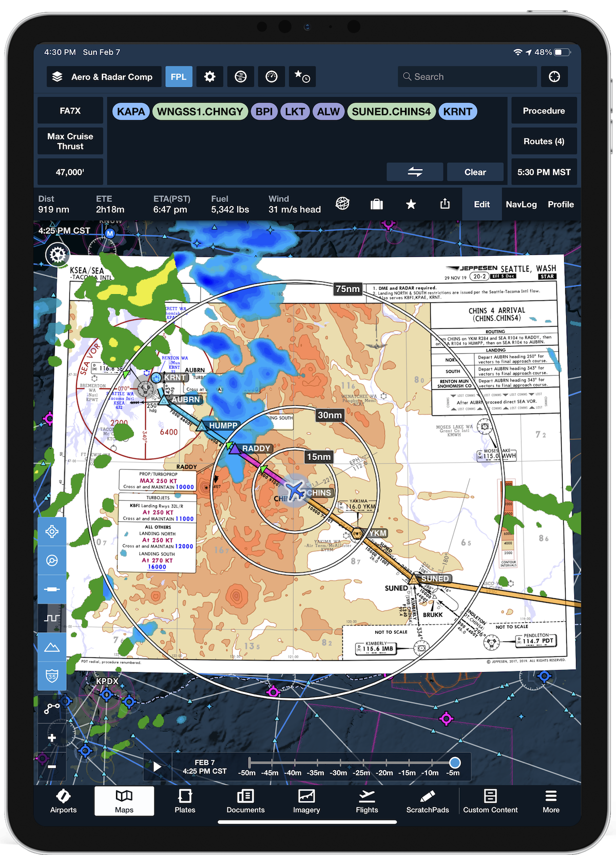Change the 5:30 PM MST departure time
Screen dimensions: 616x855
pyautogui.click(x=544, y=172)
